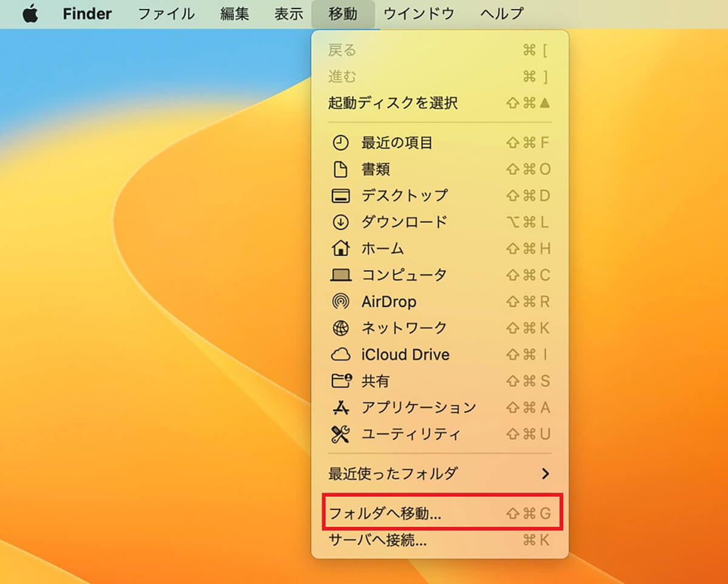The width and height of the screenshot is (728, 584).
Task: Open the 表示 menu
Action: 289,14
